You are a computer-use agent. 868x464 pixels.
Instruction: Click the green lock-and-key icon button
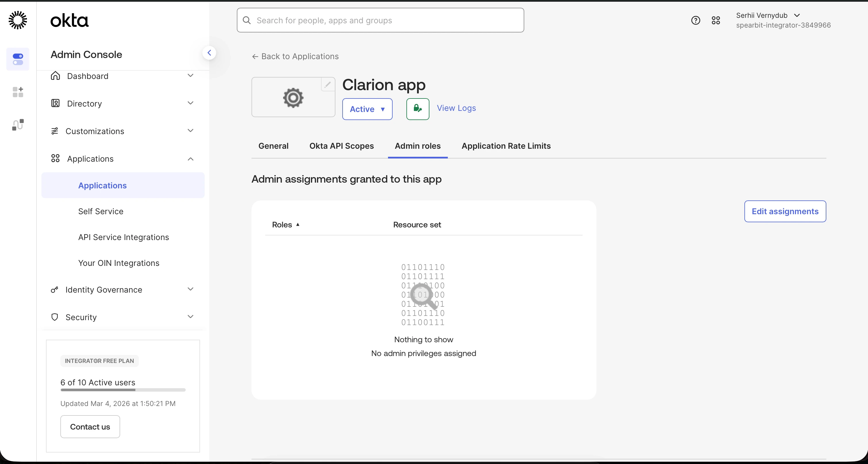418,109
